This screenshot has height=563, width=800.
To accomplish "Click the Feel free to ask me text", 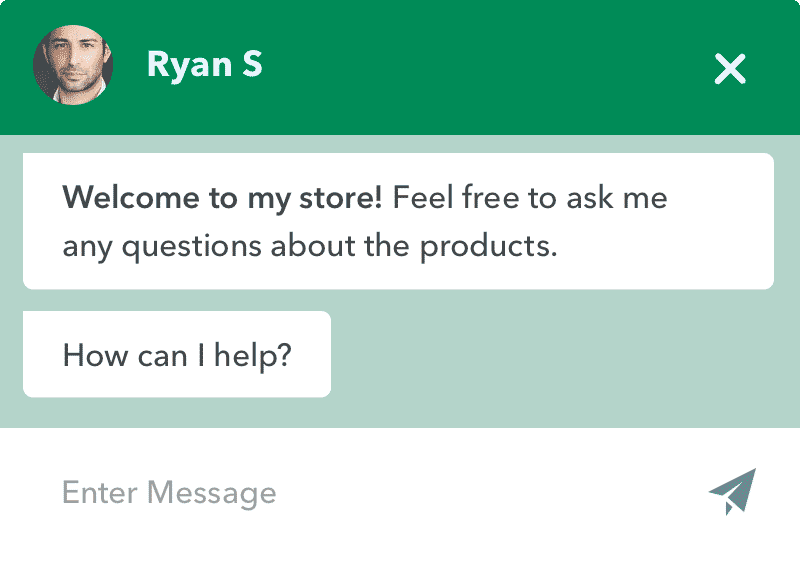I will tap(530, 198).
